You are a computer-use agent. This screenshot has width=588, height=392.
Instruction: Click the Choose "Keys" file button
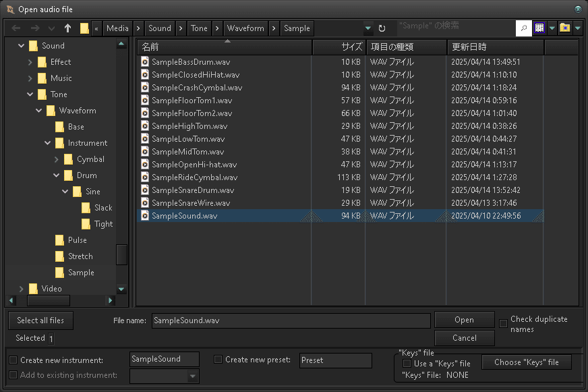[x=526, y=362]
